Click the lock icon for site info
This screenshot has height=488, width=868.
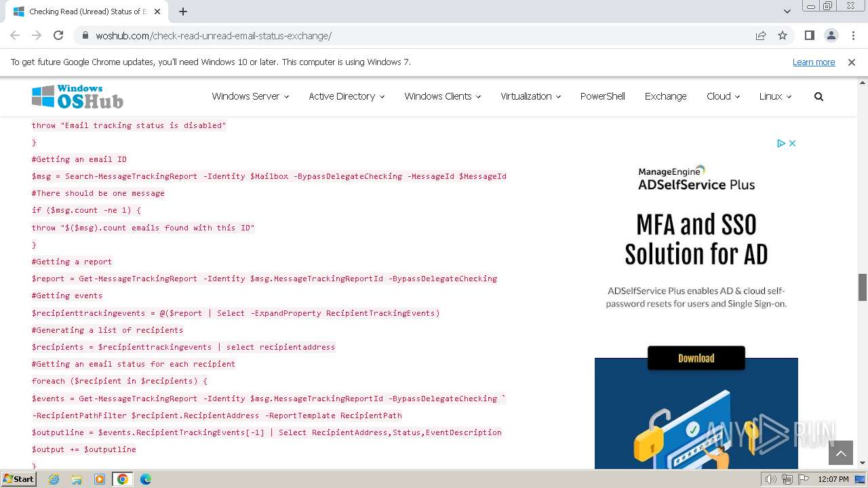[85, 36]
